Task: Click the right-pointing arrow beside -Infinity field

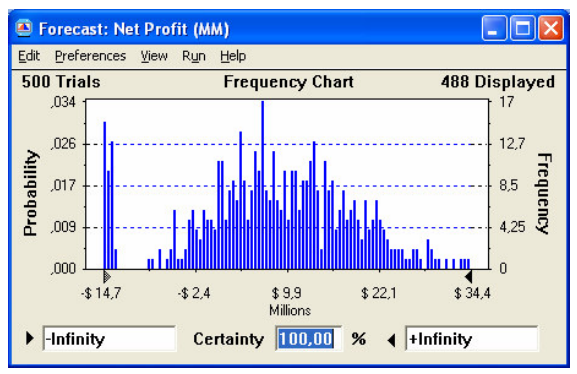Action: click(x=30, y=339)
